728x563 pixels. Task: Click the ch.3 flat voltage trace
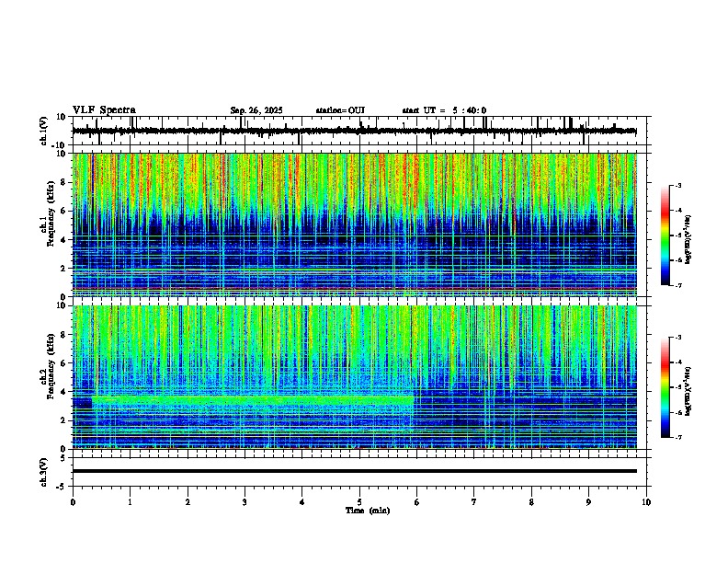354,471
